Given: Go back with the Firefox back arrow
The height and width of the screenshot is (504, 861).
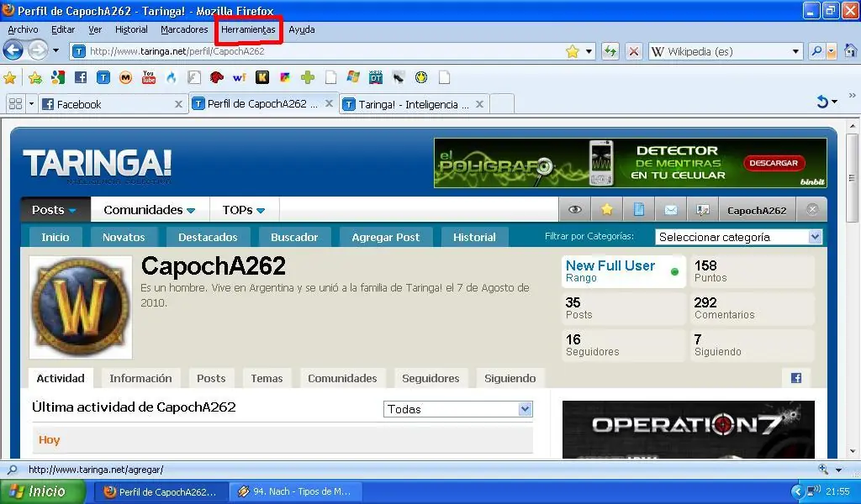Looking at the screenshot, I should [13, 51].
